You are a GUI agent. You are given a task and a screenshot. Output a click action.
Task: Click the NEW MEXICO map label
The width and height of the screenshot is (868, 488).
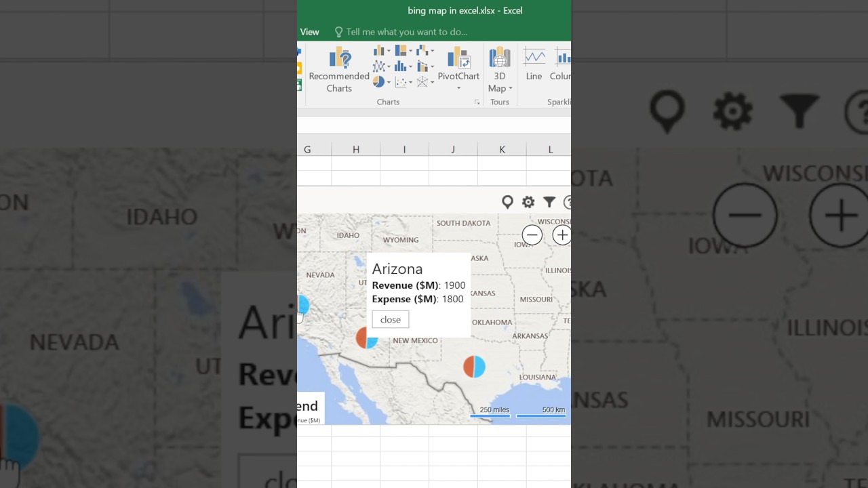coord(416,340)
